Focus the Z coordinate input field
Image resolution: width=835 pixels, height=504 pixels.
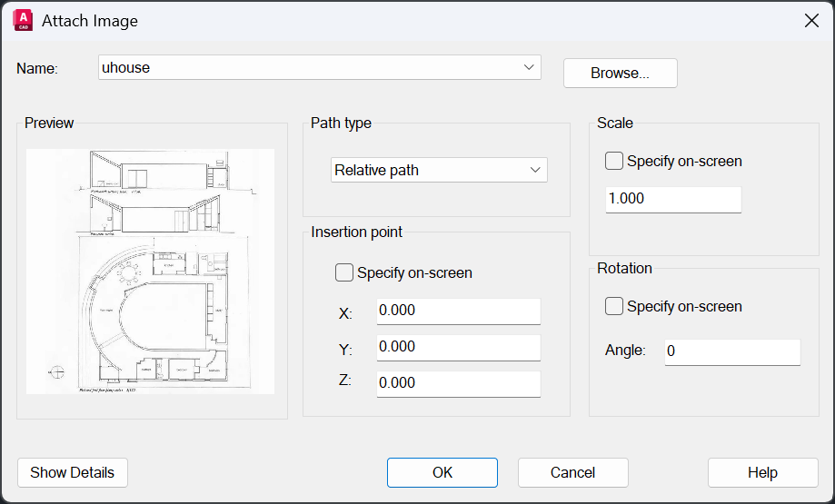click(458, 383)
